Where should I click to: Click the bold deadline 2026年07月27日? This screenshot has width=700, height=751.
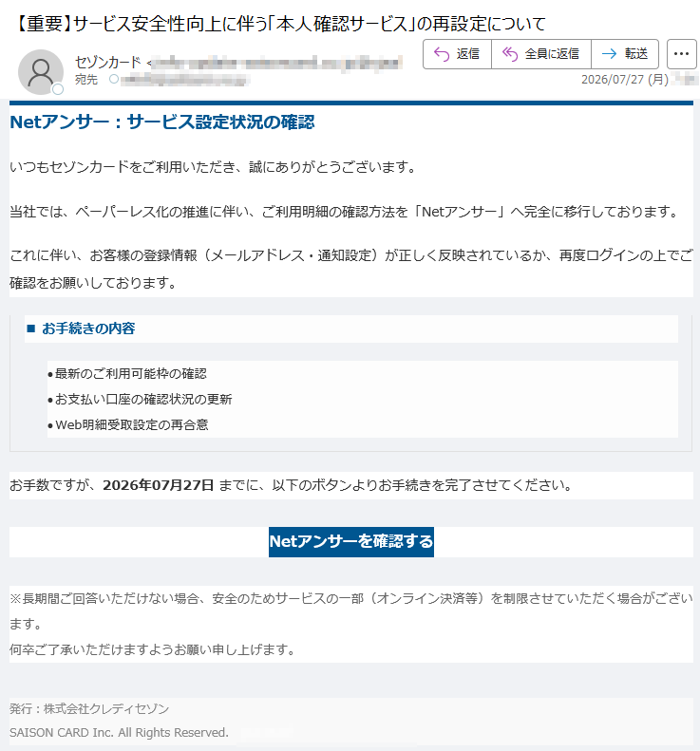click(158, 485)
